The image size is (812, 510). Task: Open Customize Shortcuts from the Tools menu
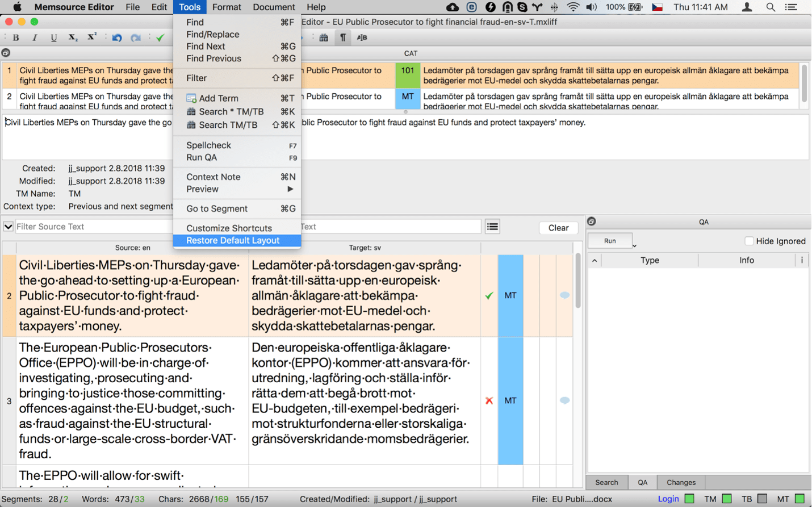237,228
